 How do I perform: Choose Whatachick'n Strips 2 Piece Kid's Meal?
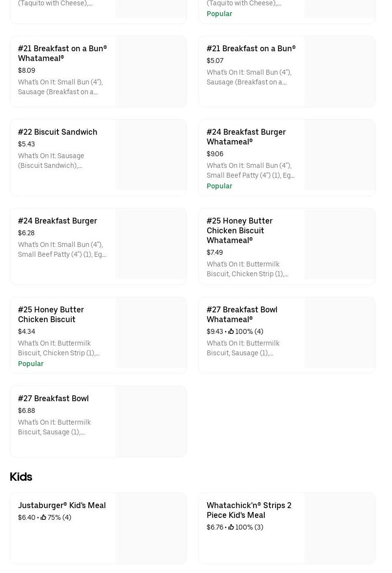coord(249,510)
